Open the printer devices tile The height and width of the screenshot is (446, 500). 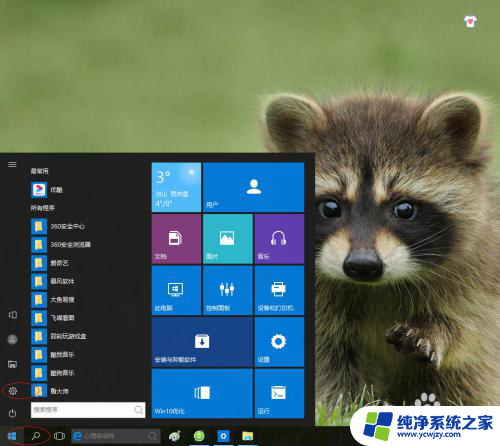pos(279,290)
